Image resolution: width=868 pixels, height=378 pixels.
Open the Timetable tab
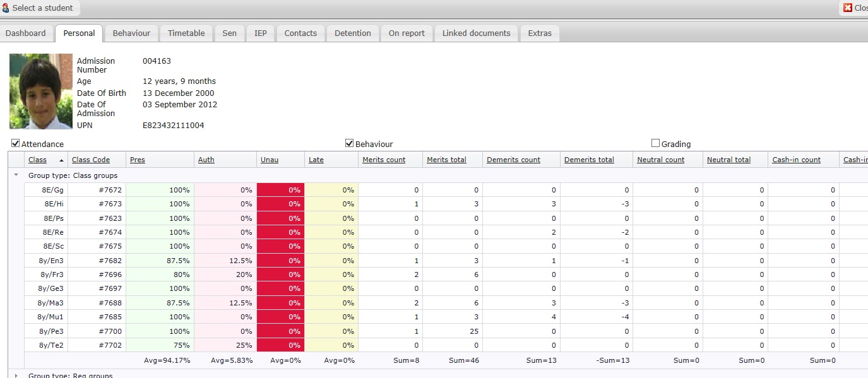[186, 33]
